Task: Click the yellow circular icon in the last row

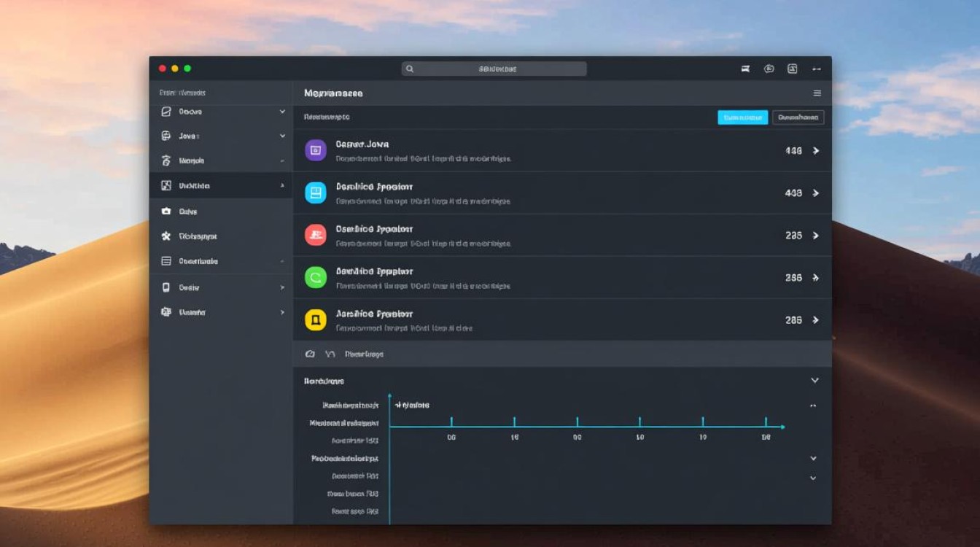Action: (x=315, y=319)
